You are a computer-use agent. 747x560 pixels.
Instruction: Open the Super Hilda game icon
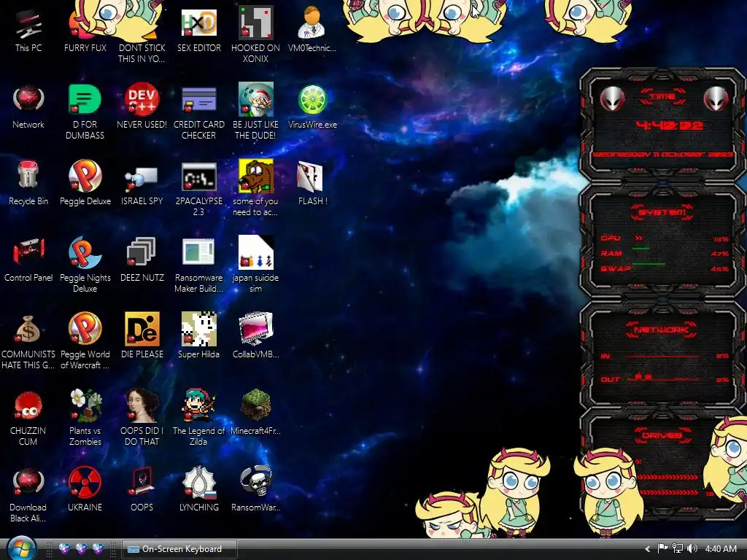coord(198,329)
